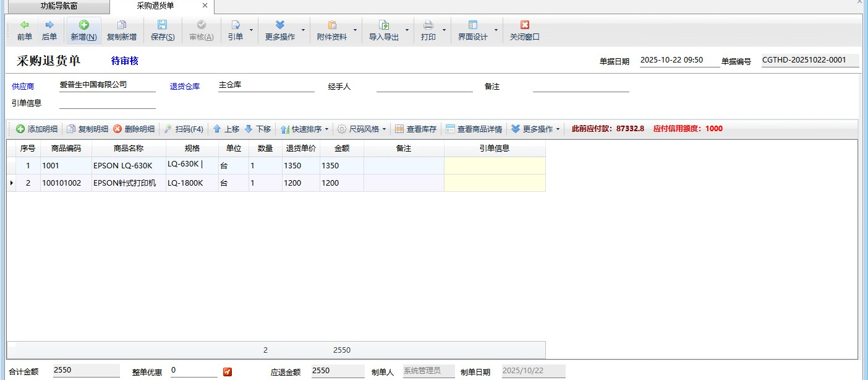This screenshot has height=380, width=868.
Task: Open 附件资料 attachments icon
Action: click(x=332, y=25)
